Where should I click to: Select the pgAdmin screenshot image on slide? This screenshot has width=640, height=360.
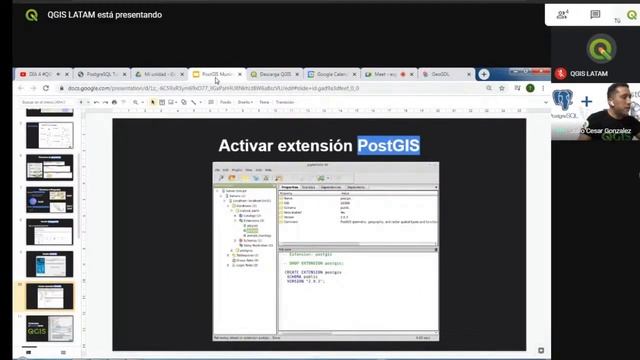[x=326, y=251]
